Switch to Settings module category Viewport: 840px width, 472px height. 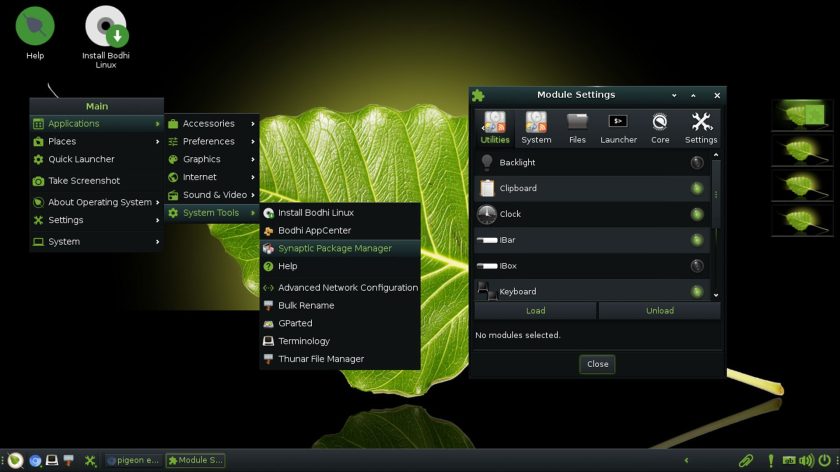(701, 128)
